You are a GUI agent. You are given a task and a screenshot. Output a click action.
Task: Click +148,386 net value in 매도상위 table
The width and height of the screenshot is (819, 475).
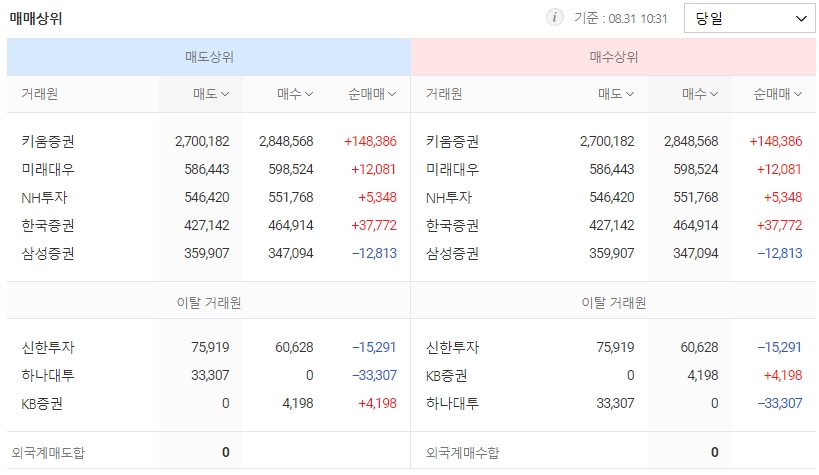tap(370, 141)
